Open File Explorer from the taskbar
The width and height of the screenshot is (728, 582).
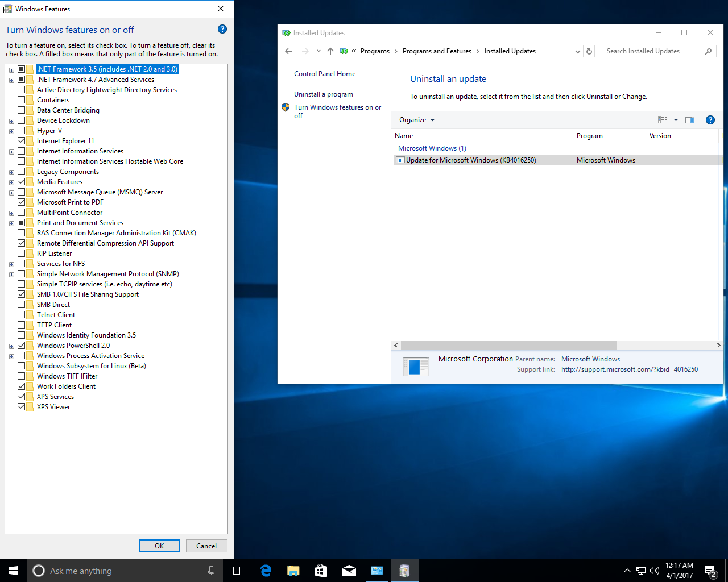click(x=293, y=571)
